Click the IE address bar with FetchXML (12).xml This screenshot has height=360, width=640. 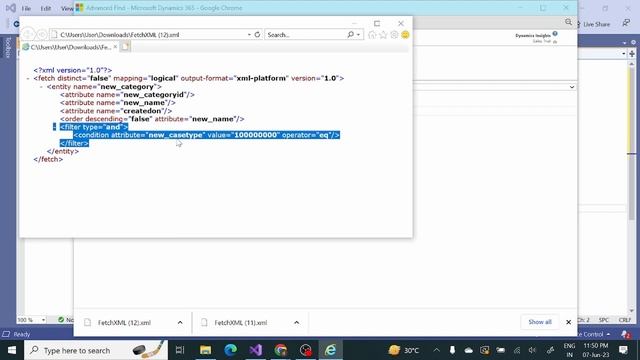pyautogui.click(x=149, y=35)
